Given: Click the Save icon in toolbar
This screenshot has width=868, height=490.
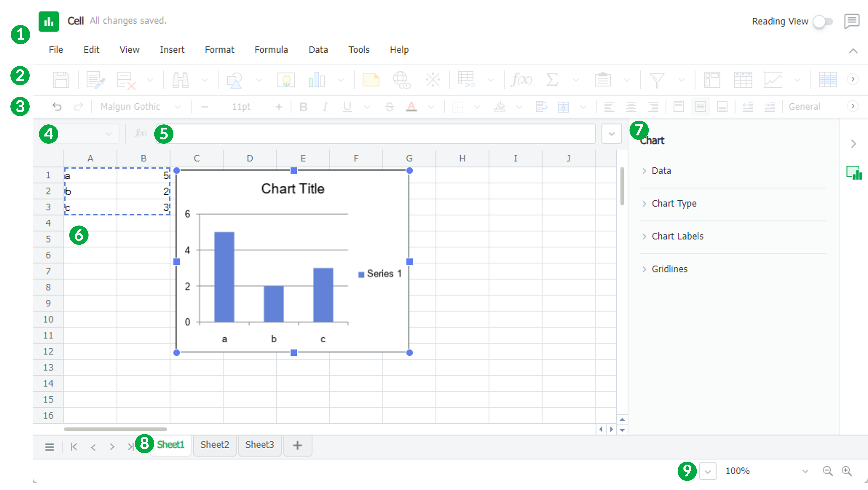Looking at the screenshot, I should [x=61, y=80].
